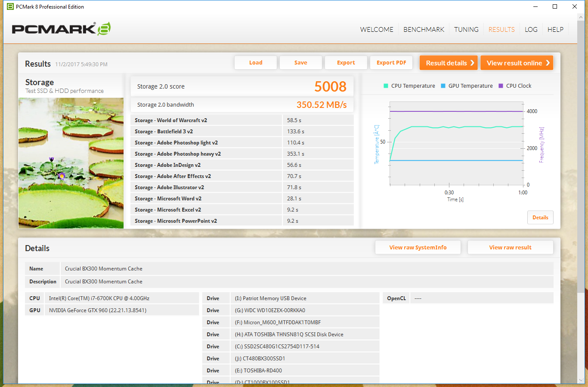Click View raw result
Viewport: 588px width, 387px height.
pos(510,248)
